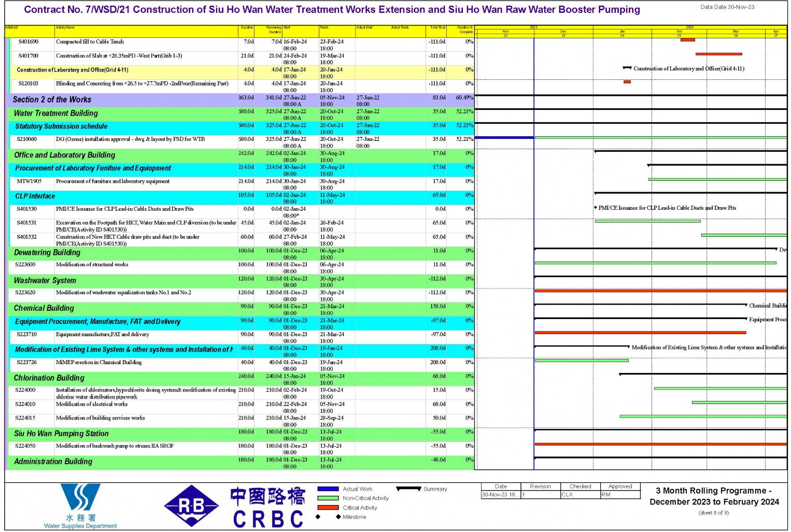Click the black Summary bar legend symbol
This screenshot has width=791, height=532.
(408, 488)
